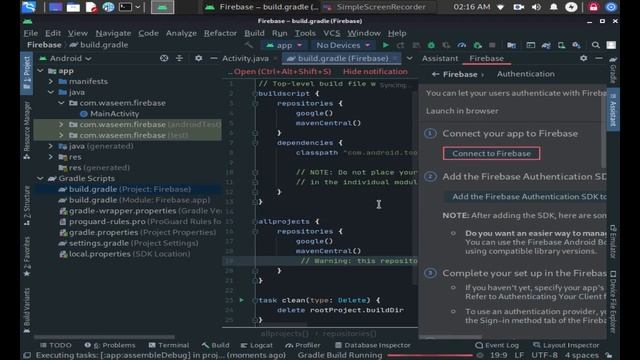Toggle the tool window bars icon in status bar corner
Screen dimensions: 640x360
coord(27,356)
